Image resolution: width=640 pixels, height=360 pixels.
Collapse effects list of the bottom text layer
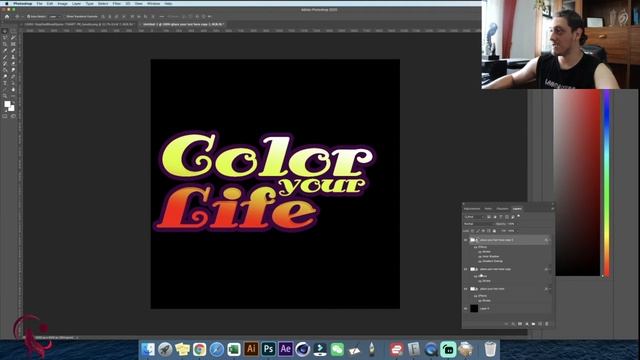tap(550, 289)
